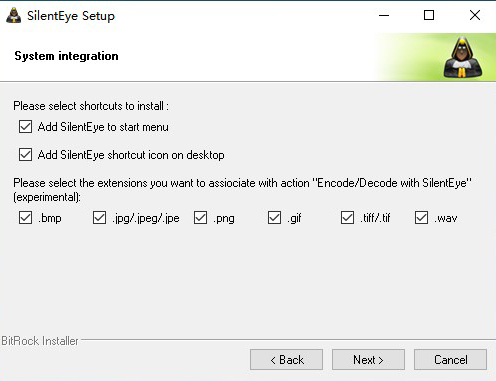Maximize the SilentEye Setup window
This screenshot has width=496, height=381.
(429, 15)
